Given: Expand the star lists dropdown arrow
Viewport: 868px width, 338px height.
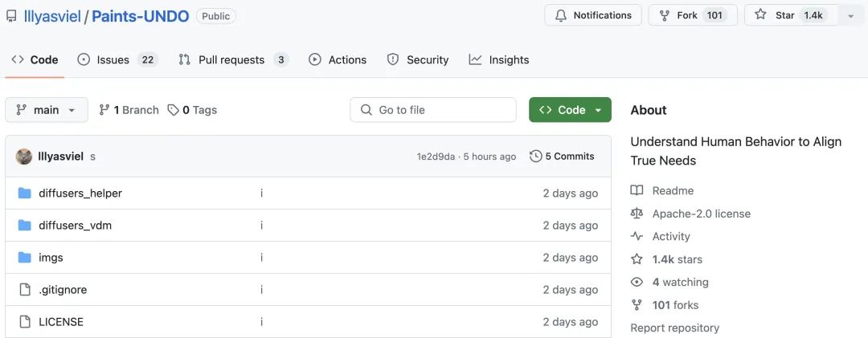Looking at the screenshot, I should coord(850,15).
